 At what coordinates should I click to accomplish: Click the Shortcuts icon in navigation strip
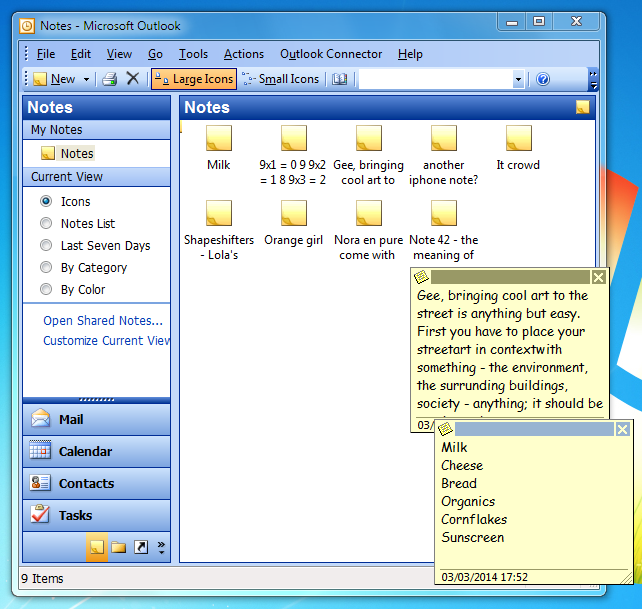tap(141, 547)
